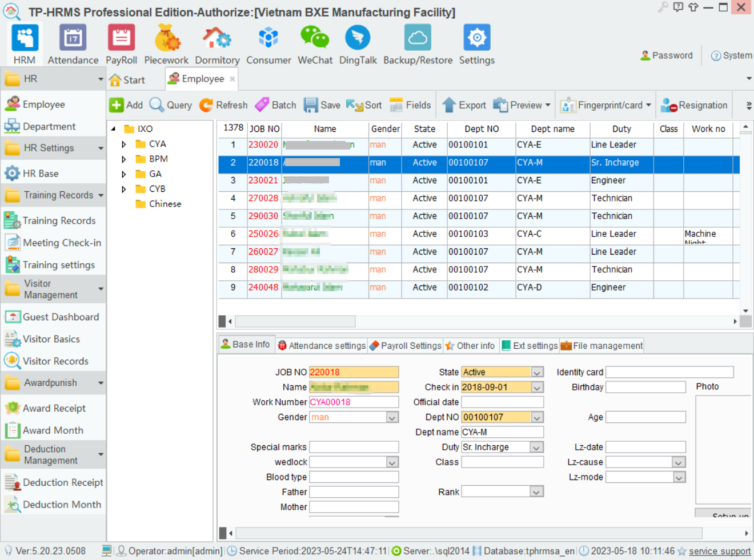The image size is (754, 560).
Task: Expand the CYA folder node
Action: click(x=124, y=144)
